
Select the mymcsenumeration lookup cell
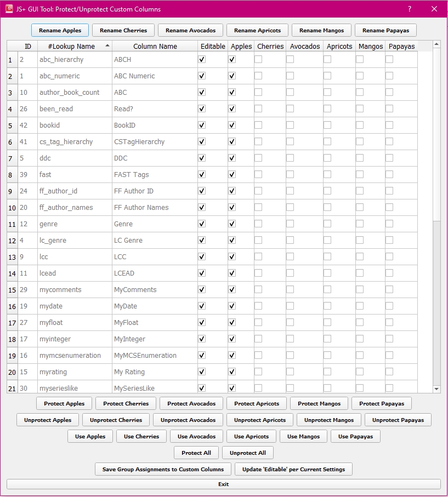click(x=75, y=355)
